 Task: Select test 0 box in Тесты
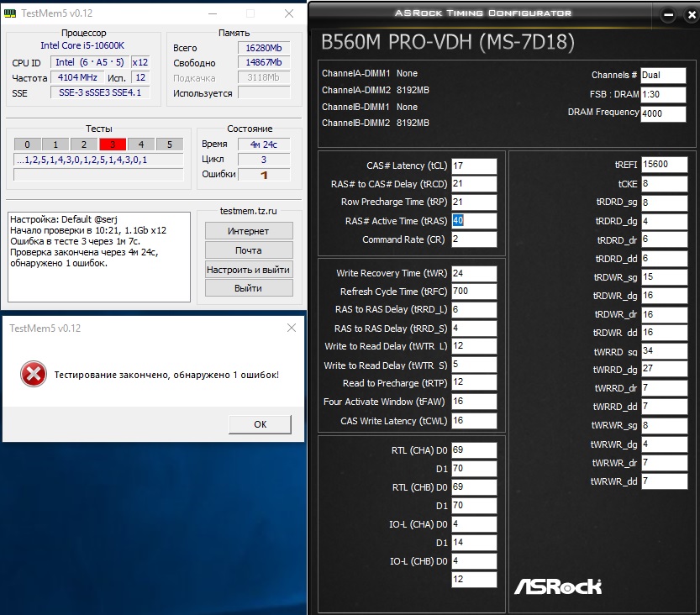coord(27,145)
